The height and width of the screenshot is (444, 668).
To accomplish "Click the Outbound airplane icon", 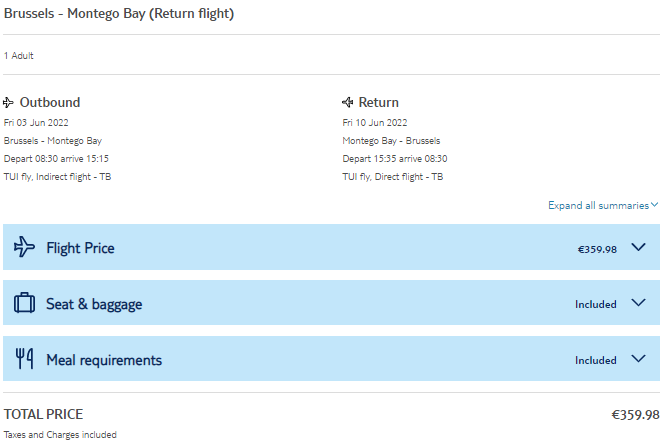I will tap(8, 102).
